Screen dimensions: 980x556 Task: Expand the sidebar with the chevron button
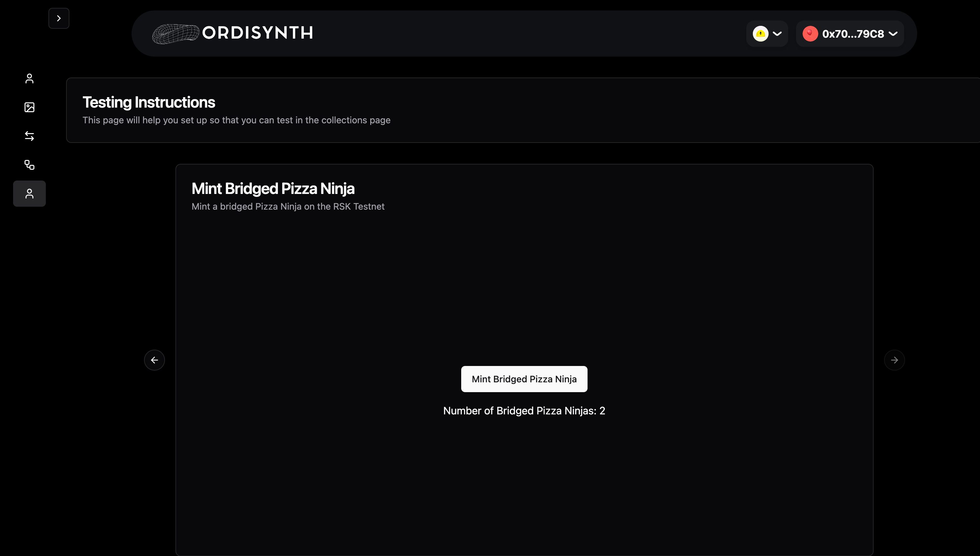pos(59,18)
